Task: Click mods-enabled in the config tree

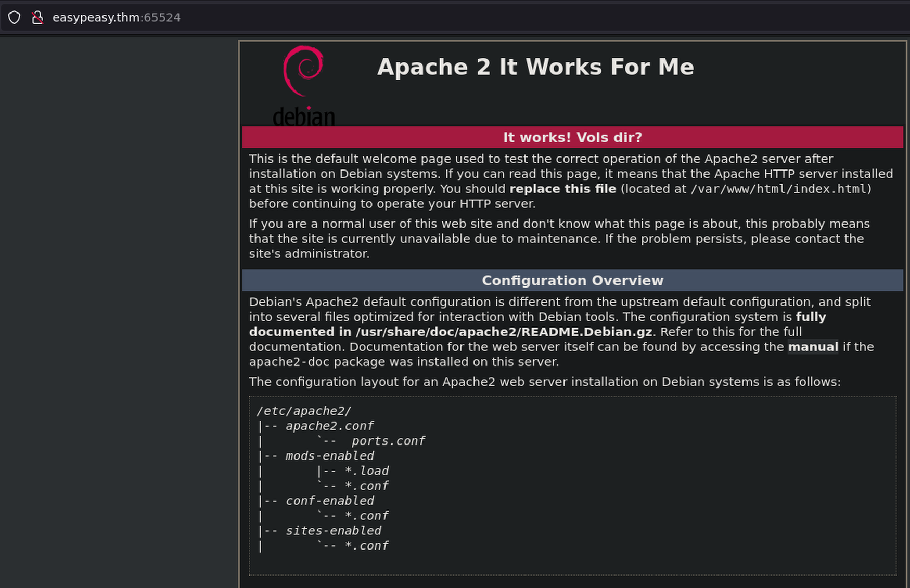Action: coord(329,456)
